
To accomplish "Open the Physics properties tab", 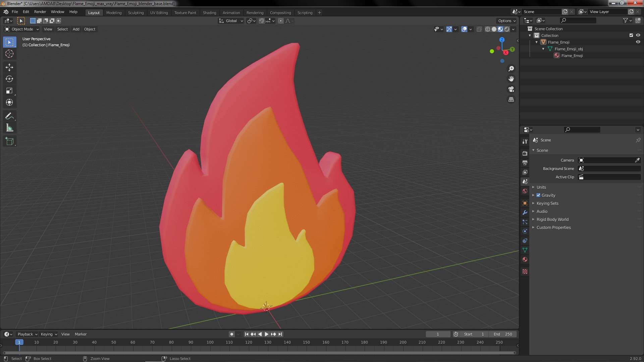I will click(525, 231).
